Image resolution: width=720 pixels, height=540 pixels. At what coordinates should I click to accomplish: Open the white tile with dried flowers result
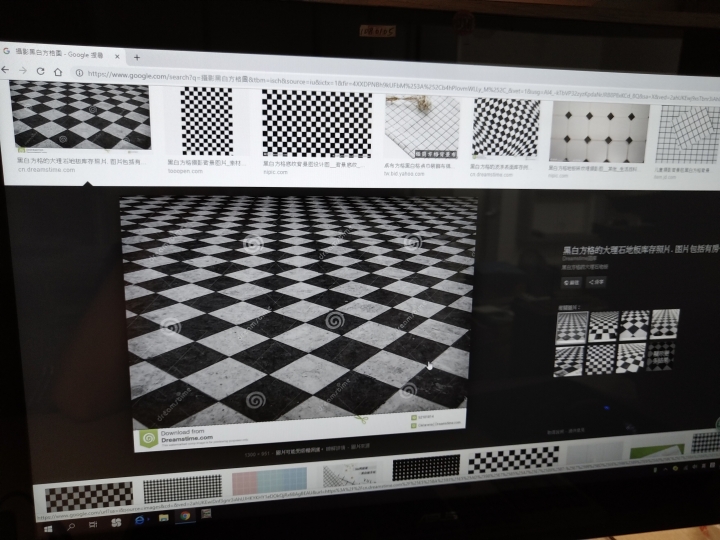422,127
